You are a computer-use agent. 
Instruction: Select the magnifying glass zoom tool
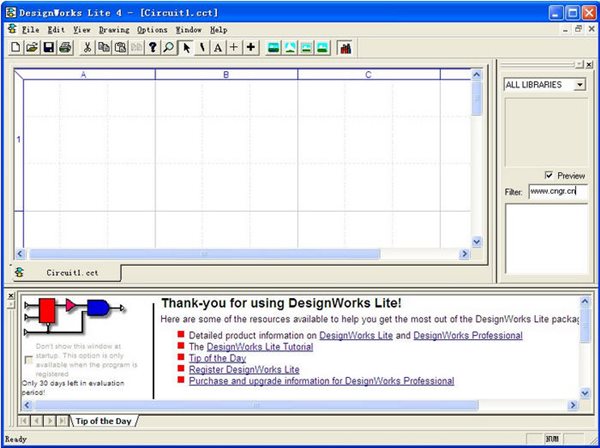[169, 47]
